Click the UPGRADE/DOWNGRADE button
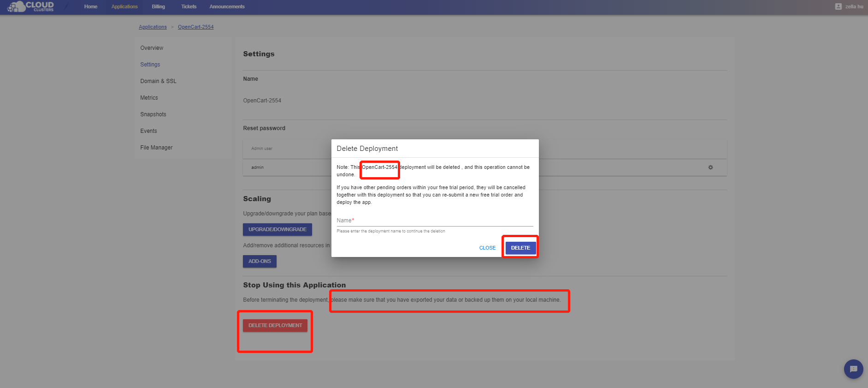 click(x=277, y=229)
